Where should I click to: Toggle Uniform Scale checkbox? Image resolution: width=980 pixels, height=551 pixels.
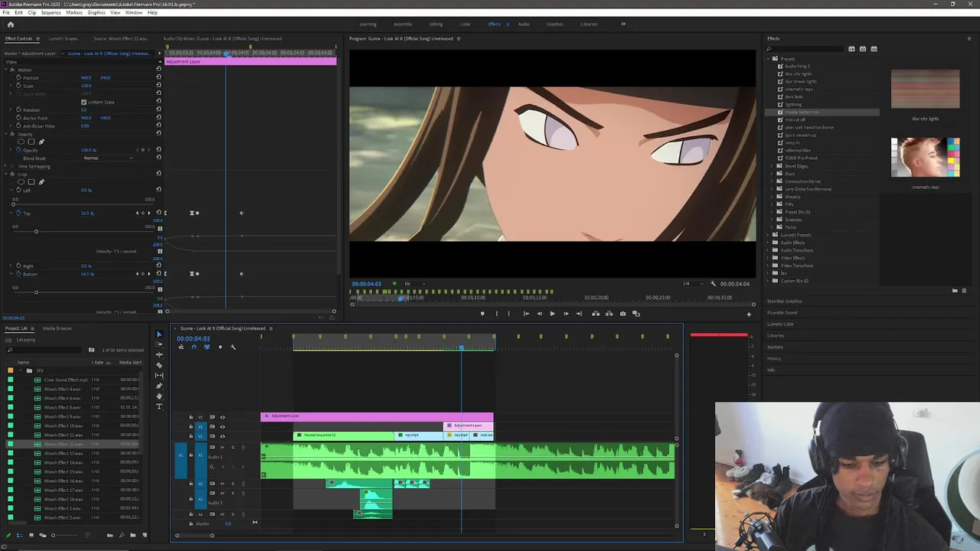[84, 102]
